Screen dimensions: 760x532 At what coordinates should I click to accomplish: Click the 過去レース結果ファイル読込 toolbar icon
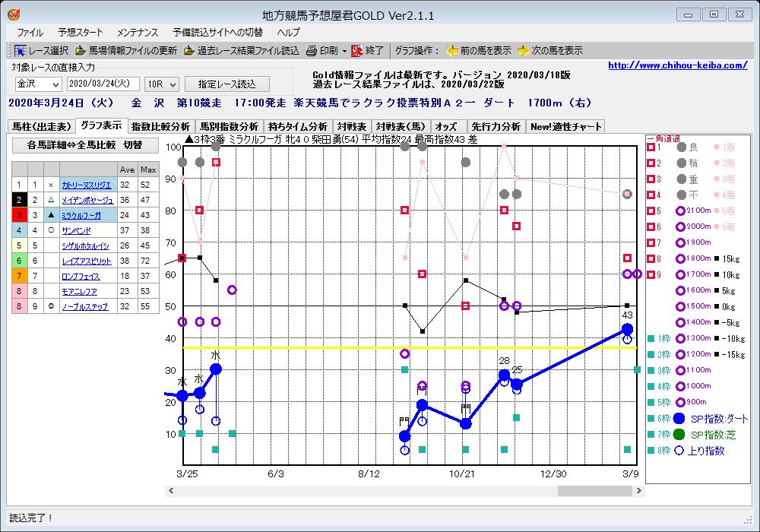tap(189, 50)
